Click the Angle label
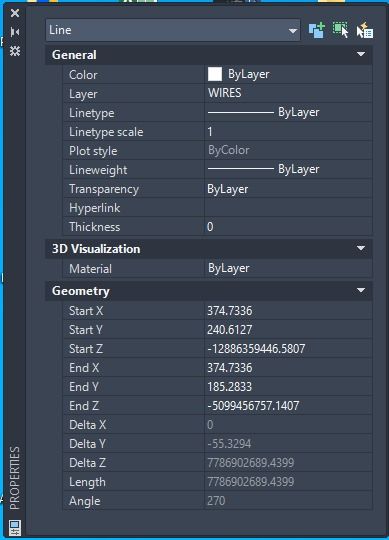Screen dimensions: 389x540 (x=85, y=501)
